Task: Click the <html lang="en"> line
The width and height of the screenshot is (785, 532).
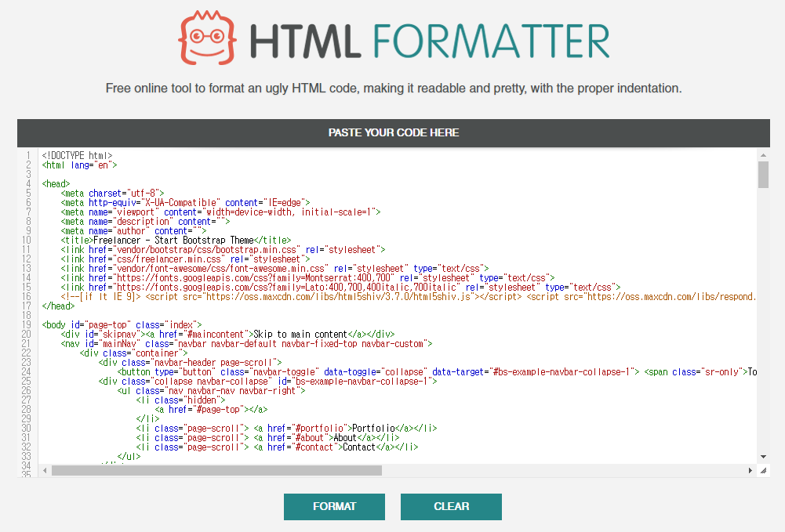Action: [x=80, y=165]
